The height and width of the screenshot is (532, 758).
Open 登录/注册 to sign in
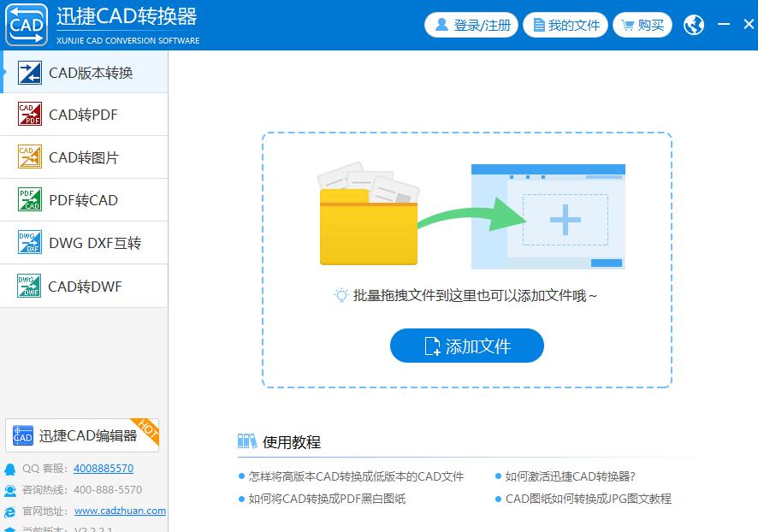pos(471,24)
